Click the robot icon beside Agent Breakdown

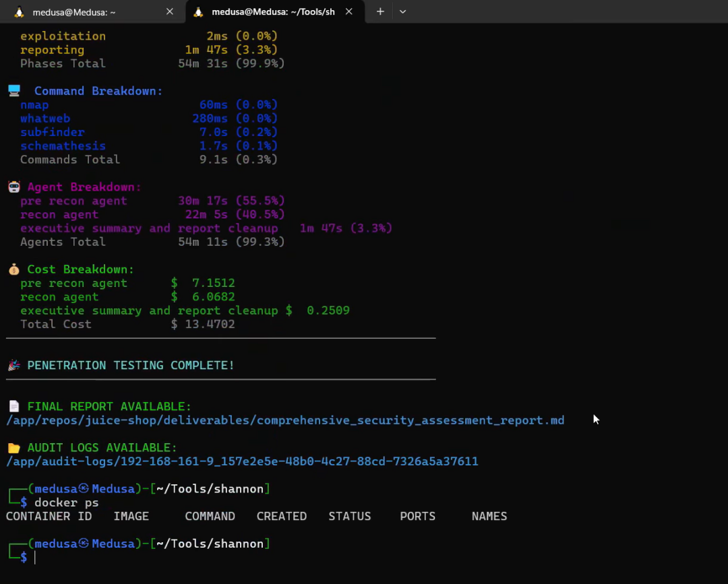tap(14, 187)
